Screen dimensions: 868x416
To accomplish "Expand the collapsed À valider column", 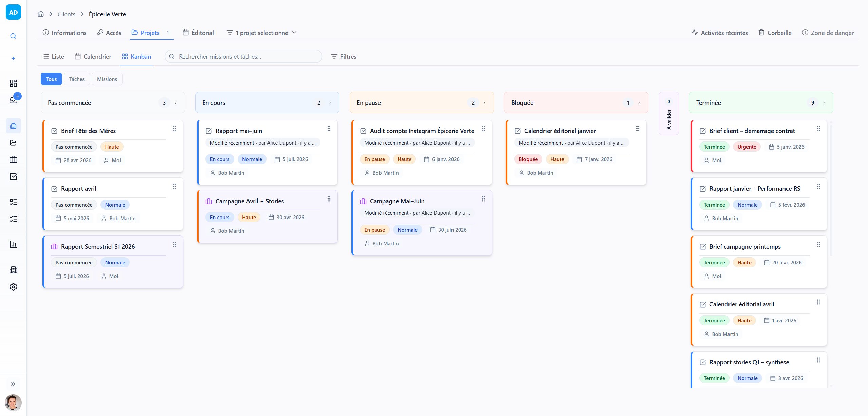I will point(668,114).
